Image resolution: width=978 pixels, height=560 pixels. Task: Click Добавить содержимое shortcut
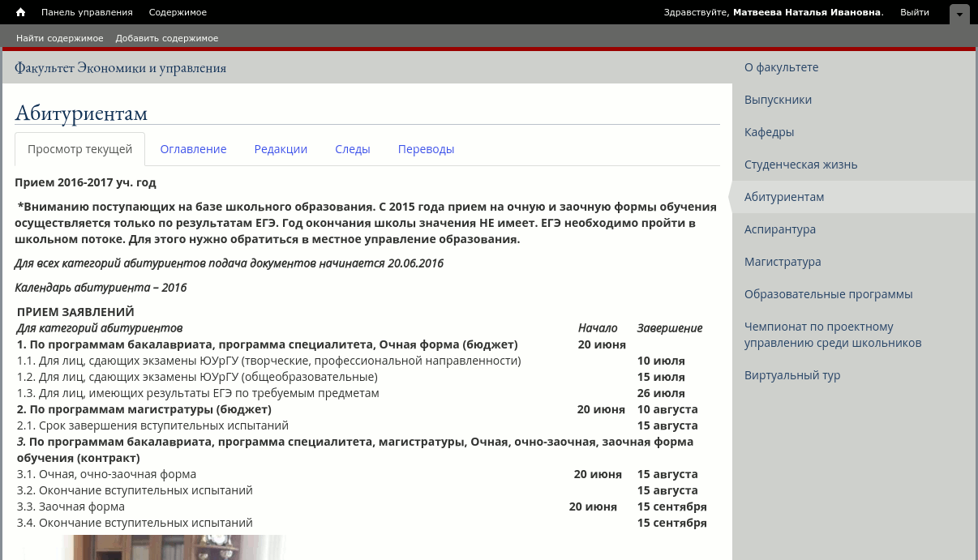(166, 38)
